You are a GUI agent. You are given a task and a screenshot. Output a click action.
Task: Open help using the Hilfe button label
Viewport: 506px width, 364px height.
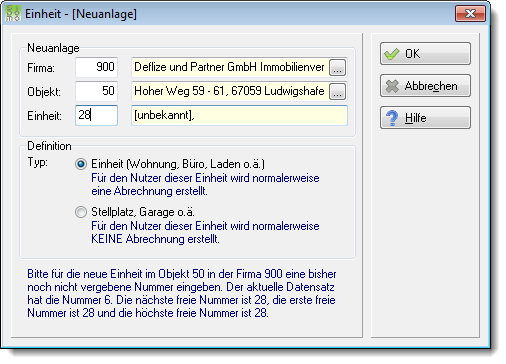tap(416, 118)
